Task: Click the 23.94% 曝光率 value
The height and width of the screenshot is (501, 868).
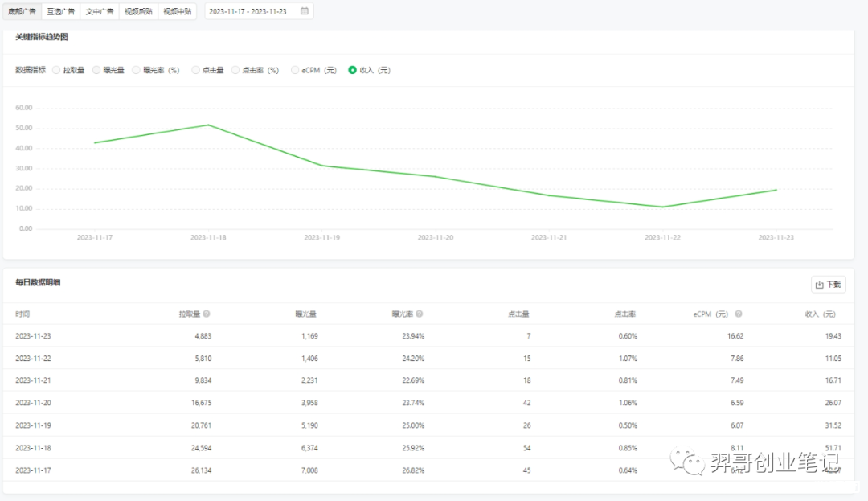Action: pyautogui.click(x=413, y=336)
